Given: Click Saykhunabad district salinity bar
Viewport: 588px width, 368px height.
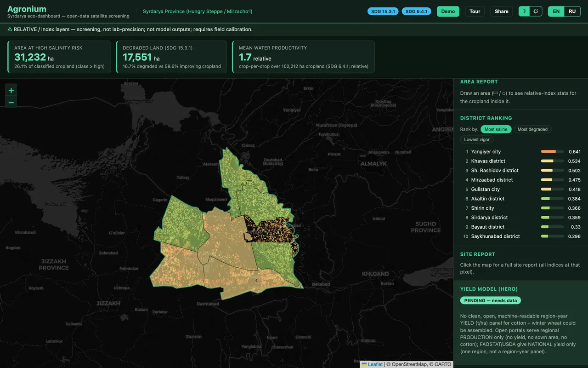Looking at the screenshot, I should click(x=552, y=236).
